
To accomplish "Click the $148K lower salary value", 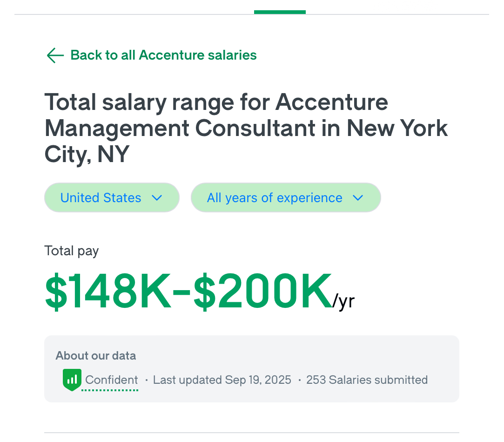I will click(x=108, y=292).
